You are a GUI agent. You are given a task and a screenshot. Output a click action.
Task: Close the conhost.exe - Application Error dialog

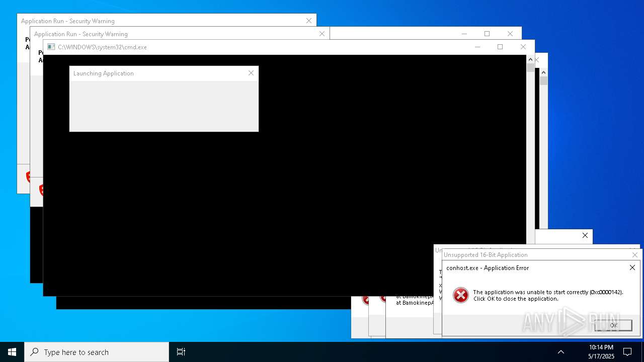tap(632, 267)
